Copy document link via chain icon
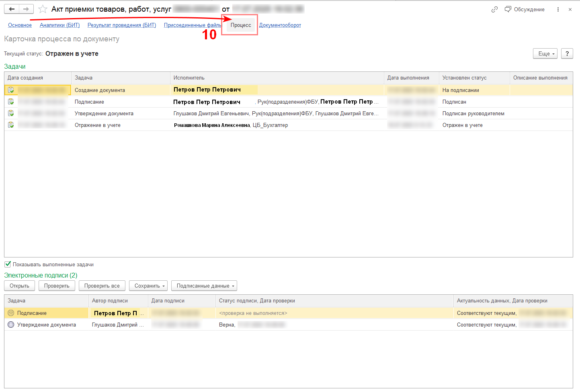Image resolution: width=580 pixels, height=392 pixels. point(494,9)
